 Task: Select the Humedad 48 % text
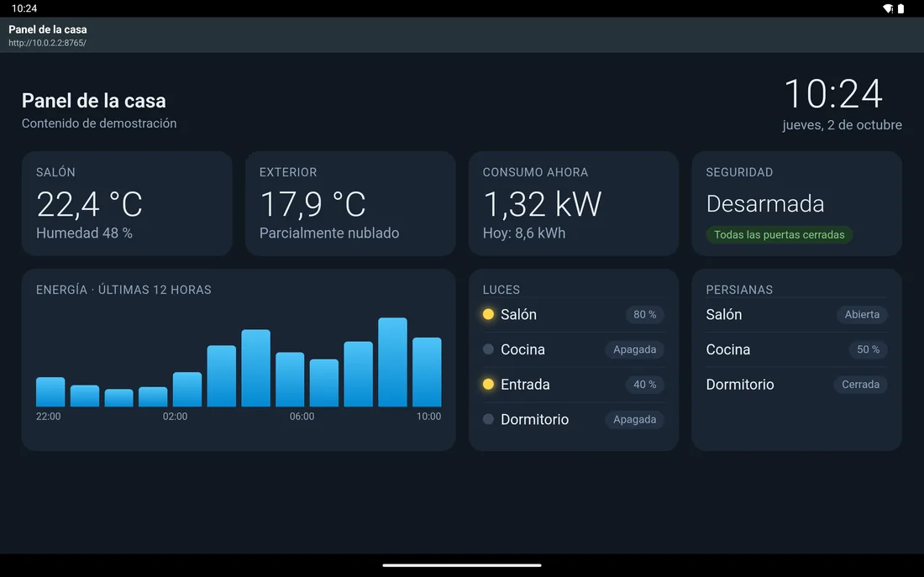click(x=84, y=233)
